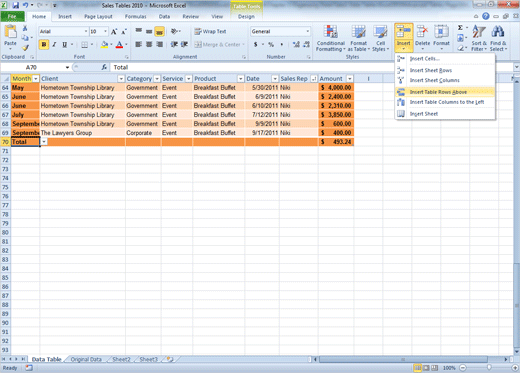
Task: Click the Name Box showing A70
Action: (31, 67)
